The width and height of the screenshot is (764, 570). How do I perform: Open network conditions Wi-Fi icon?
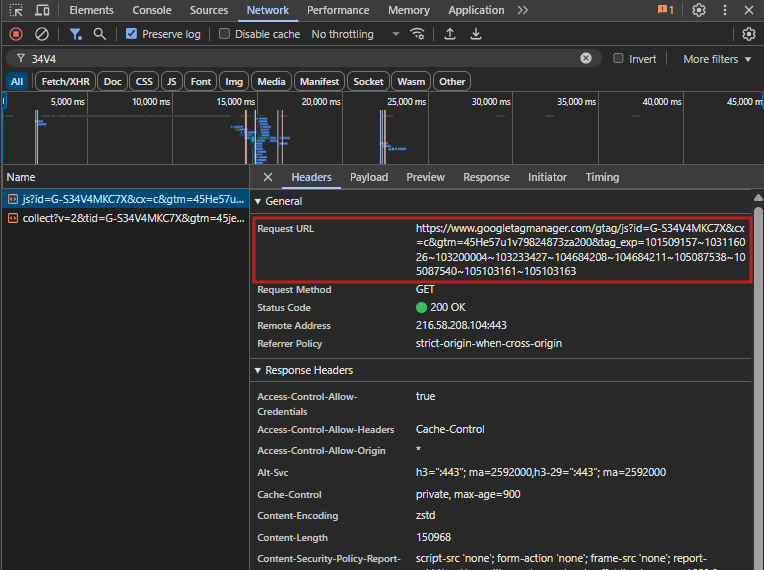(x=417, y=34)
